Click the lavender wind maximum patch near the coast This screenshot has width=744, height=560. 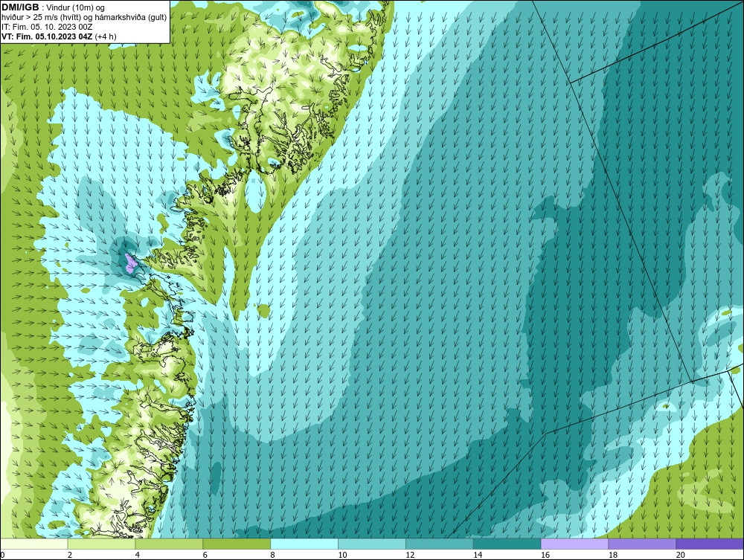130,263
